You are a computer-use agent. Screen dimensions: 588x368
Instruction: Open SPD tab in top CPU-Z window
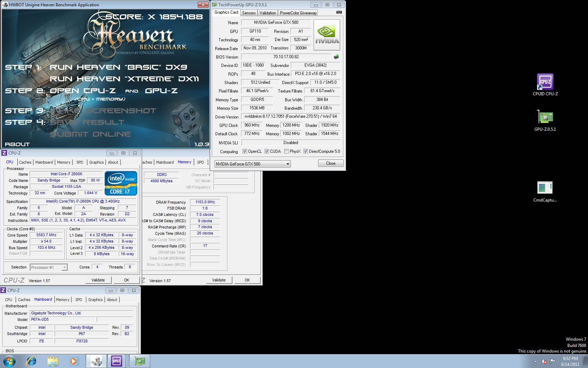[x=80, y=162]
